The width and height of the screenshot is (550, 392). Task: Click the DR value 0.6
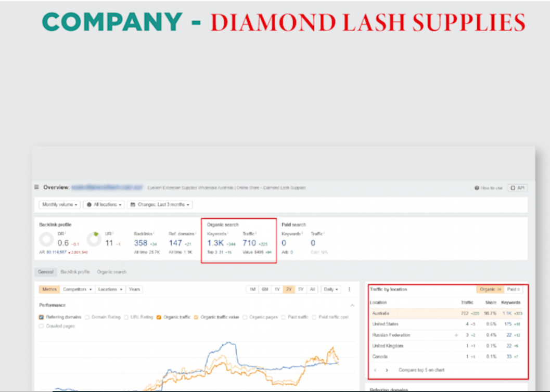pos(63,243)
